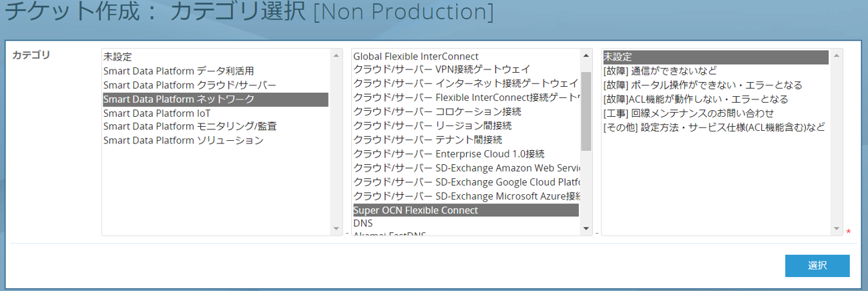Select DNS in the middle list
868x291 pixels.
(363, 223)
